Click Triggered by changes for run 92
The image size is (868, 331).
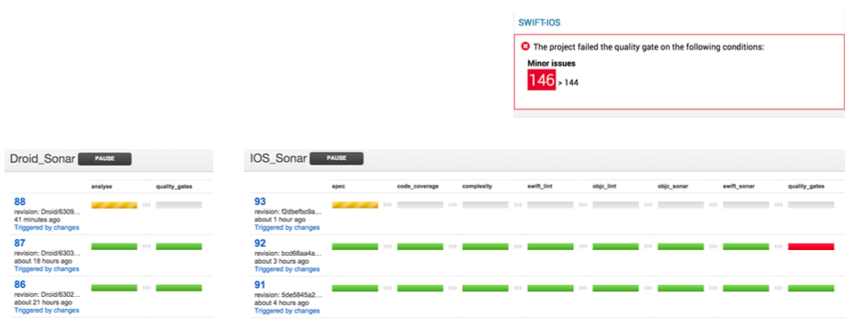pyautogui.click(x=287, y=268)
